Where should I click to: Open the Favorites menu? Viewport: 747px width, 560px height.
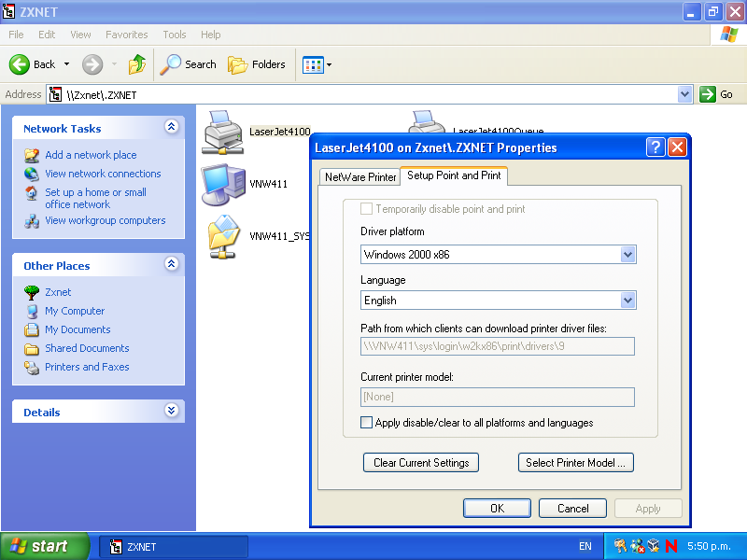(127, 35)
